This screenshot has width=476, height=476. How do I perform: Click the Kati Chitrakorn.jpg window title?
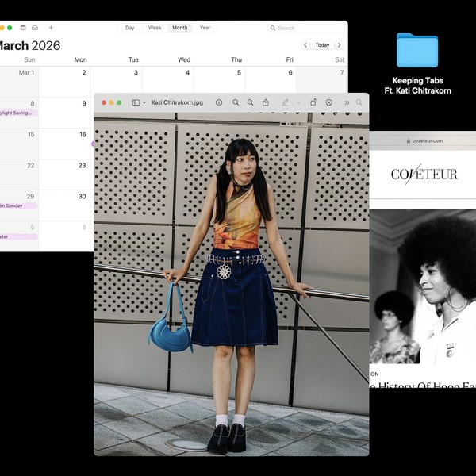177,102
